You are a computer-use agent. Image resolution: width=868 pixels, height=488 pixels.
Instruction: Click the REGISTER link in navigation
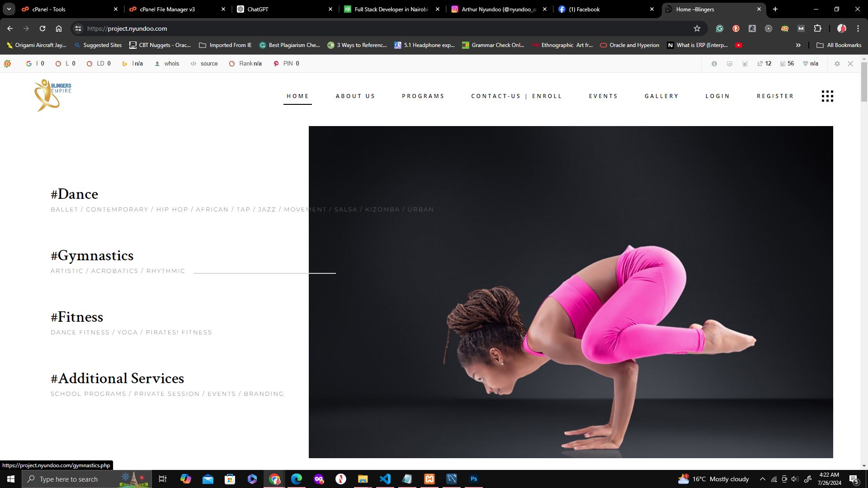[x=775, y=96]
